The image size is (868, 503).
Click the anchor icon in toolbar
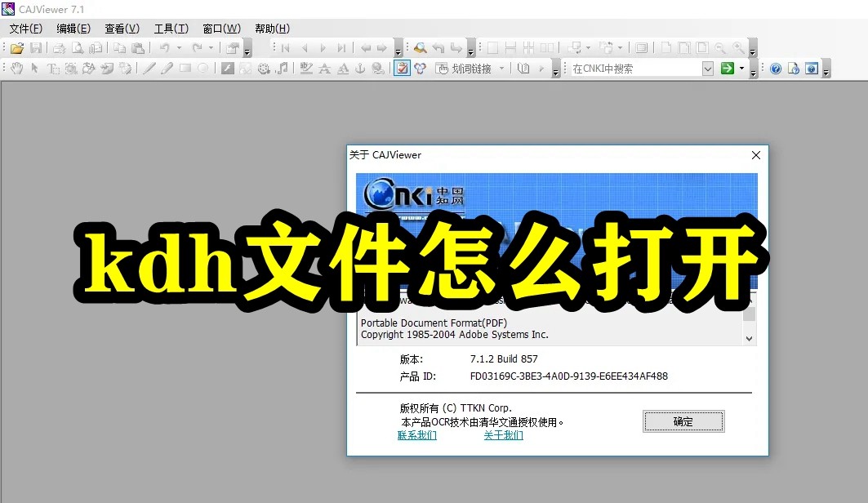coord(360,68)
